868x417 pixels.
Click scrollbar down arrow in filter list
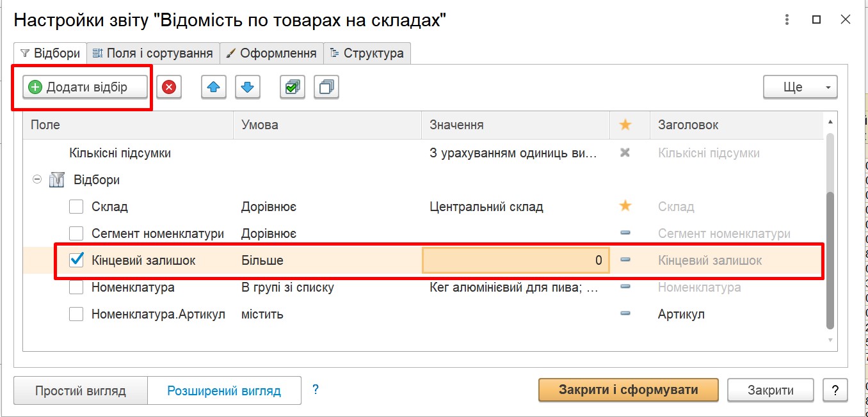pyautogui.click(x=830, y=340)
